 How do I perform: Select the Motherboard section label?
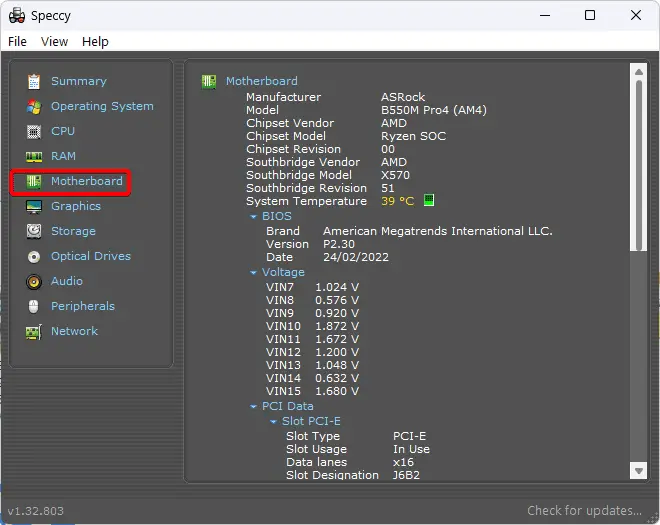pyautogui.click(x=87, y=181)
